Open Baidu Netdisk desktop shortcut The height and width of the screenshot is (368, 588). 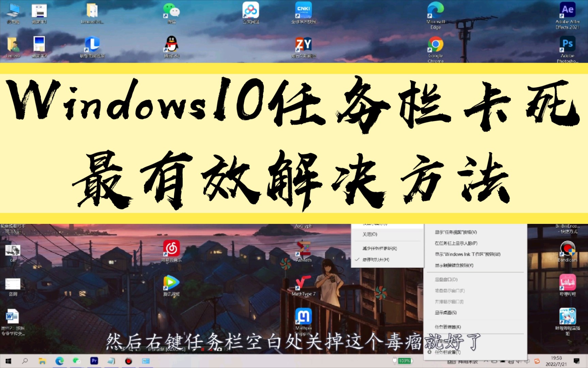251,12
